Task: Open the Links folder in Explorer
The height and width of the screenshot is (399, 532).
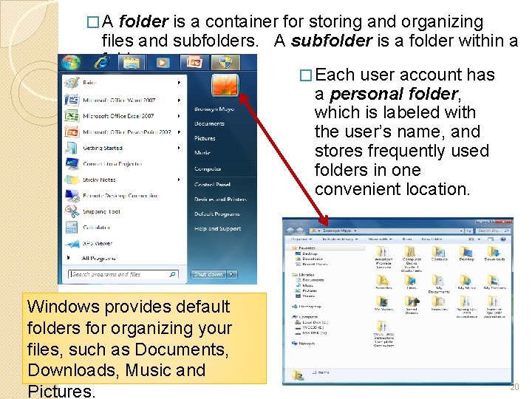Action: (x=412, y=282)
